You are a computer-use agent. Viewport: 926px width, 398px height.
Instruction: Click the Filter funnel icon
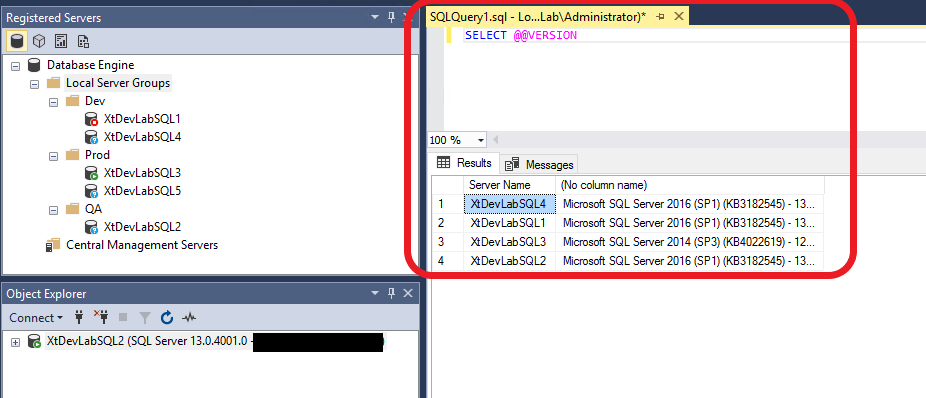(145, 318)
